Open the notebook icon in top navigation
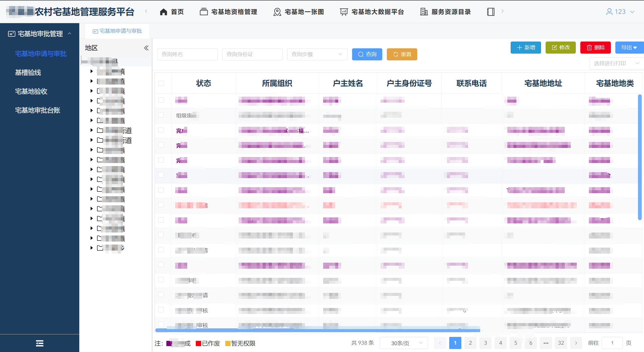The height and width of the screenshot is (352, 644). click(490, 12)
